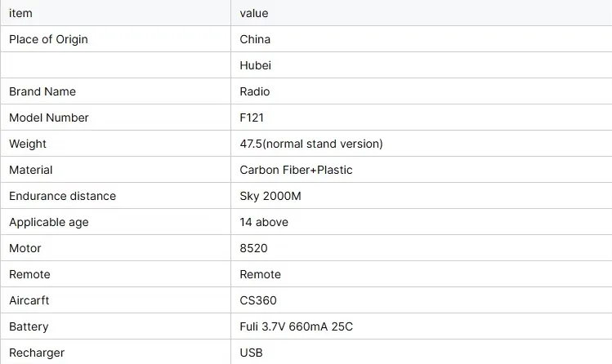Click the 'China' value cell
This screenshot has width=612, height=364.
point(255,39)
